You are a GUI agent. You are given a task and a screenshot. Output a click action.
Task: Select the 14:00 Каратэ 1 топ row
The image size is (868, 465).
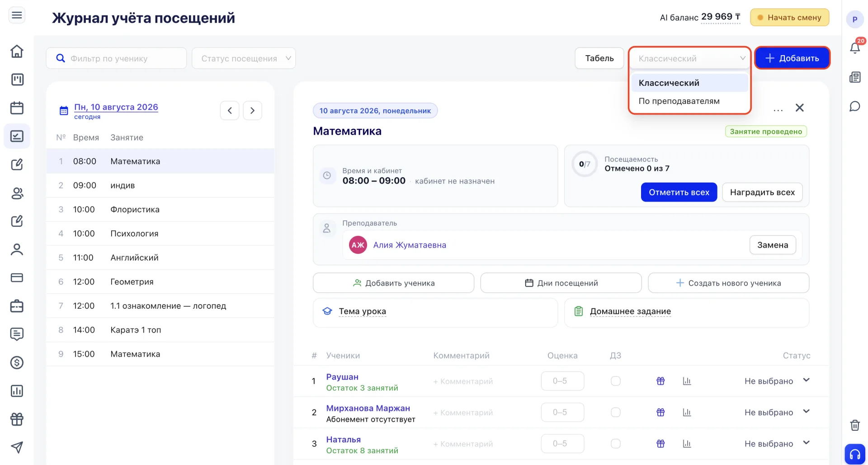[x=160, y=330]
